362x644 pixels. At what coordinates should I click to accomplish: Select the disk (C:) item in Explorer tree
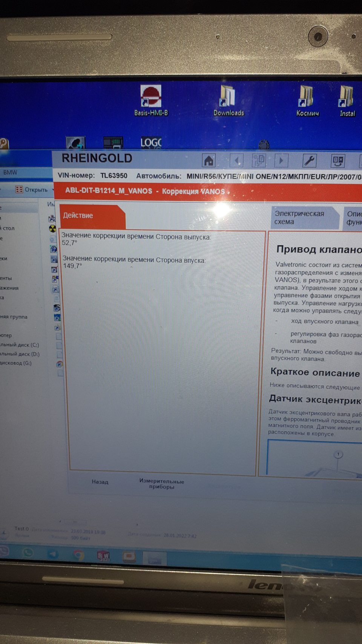(20, 345)
